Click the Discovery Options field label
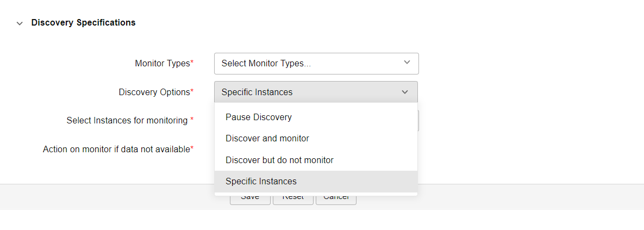The height and width of the screenshot is (230, 644). coord(154,92)
